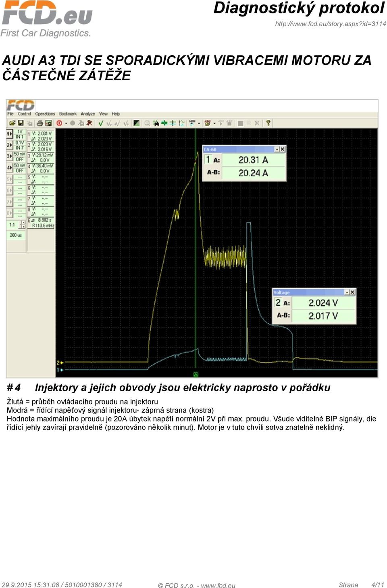Image resolution: width=387 pixels, height=588 pixels.
Task: Click the 200 us timebase field
Action: tap(16, 235)
